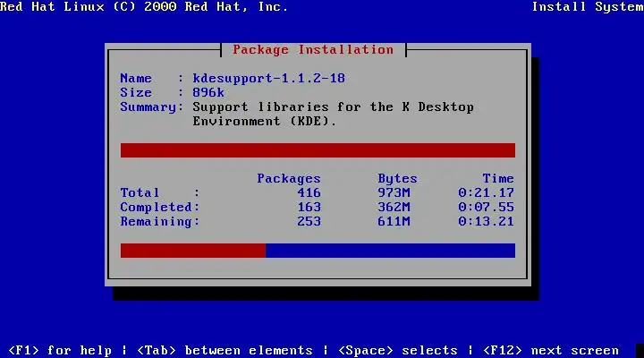Click the 'Red Hat Linux (C) 2000 Red Hat, Inc.' header
Image resolution: width=644 pixels, height=358 pixels.
coord(144,7)
